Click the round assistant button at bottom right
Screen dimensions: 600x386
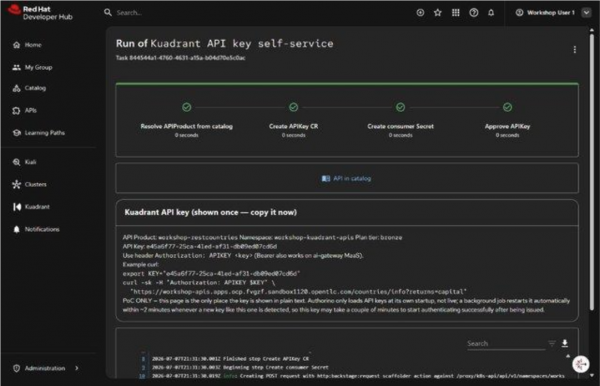580,364
